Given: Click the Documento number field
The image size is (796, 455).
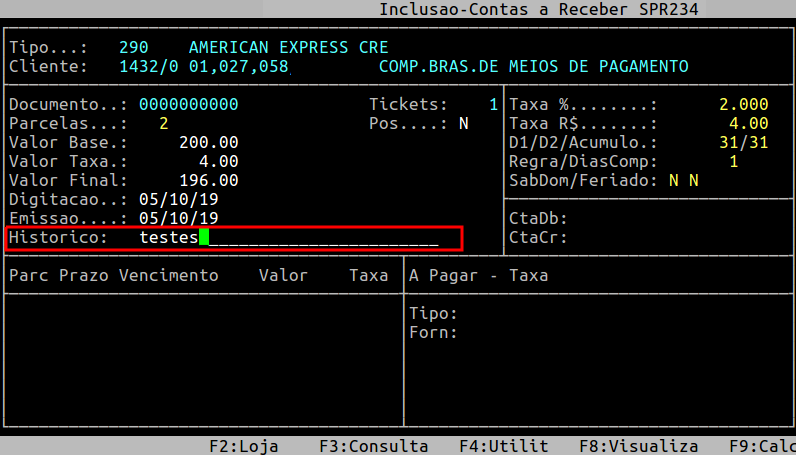Looking at the screenshot, I should [x=188, y=105].
